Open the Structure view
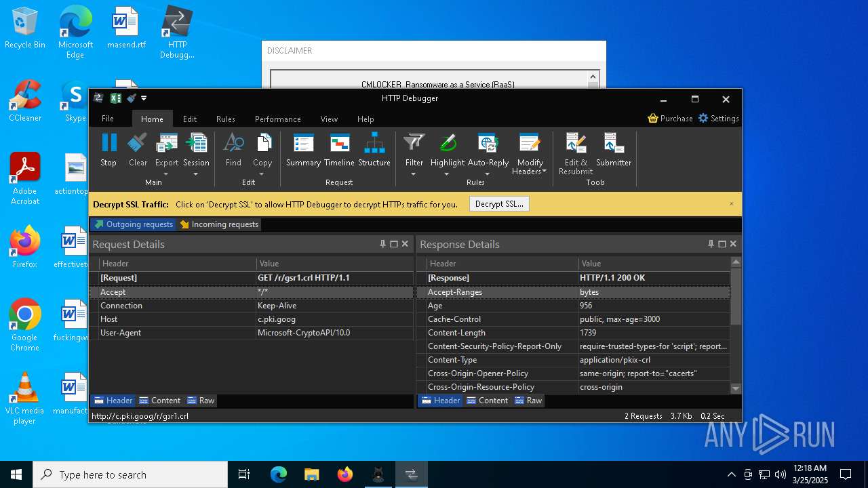Image resolution: width=868 pixels, height=488 pixels. click(x=374, y=150)
